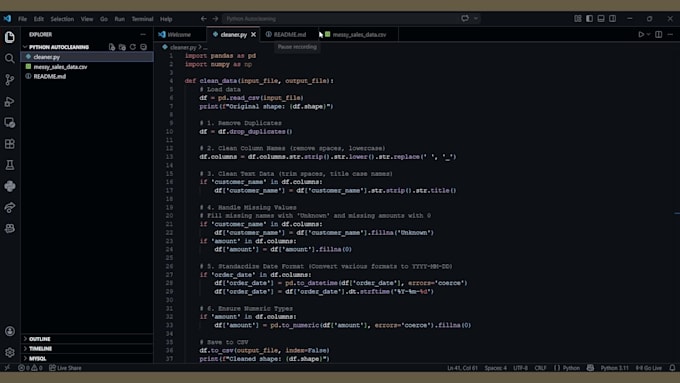Open the Python extension view
The height and width of the screenshot is (383, 680).
click(x=10, y=186)
